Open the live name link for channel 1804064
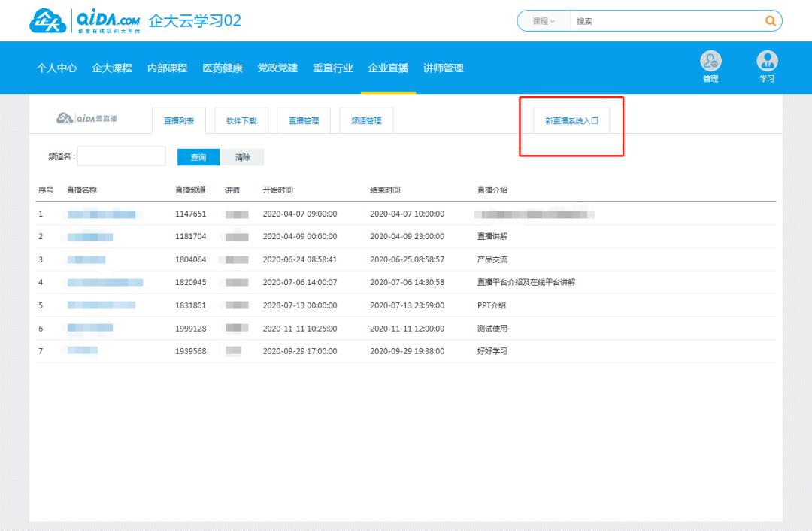The width and height of the screenshot is (812, 531). (x=86, y=259)
